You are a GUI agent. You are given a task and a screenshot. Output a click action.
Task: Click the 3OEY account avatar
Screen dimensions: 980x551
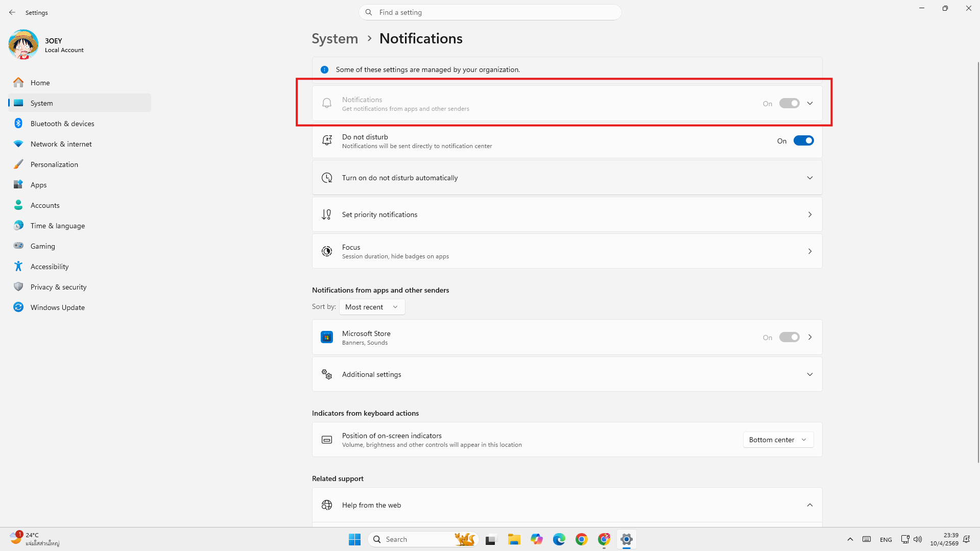pos(23,45)
